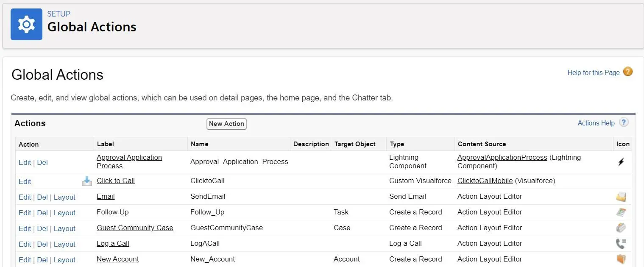
Task: Edit the New Account action
Action: tap(25, 260)
